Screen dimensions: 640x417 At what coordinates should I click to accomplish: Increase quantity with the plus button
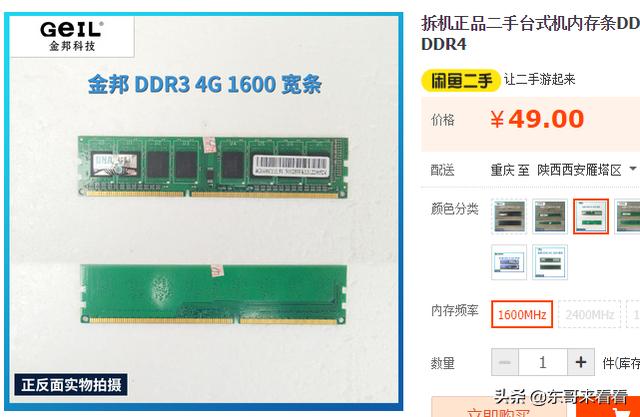point(581,362)
